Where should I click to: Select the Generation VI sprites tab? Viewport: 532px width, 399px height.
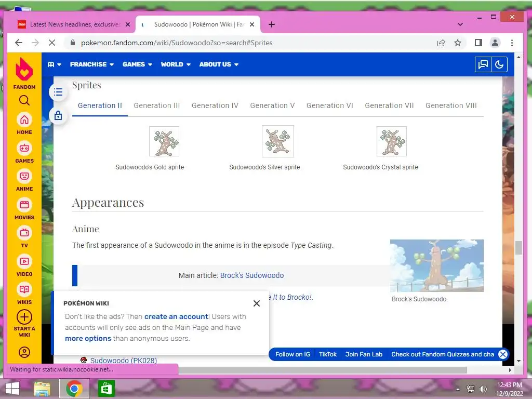click(x=330, y=106)
